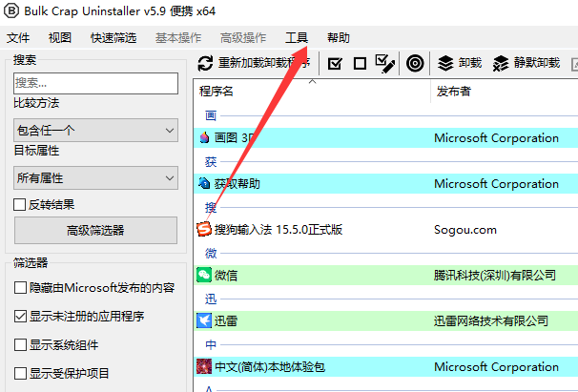578x392 pixels.
Task: Collapse the 微 group header
Action: pyautogui.click(x=211, y=253)
